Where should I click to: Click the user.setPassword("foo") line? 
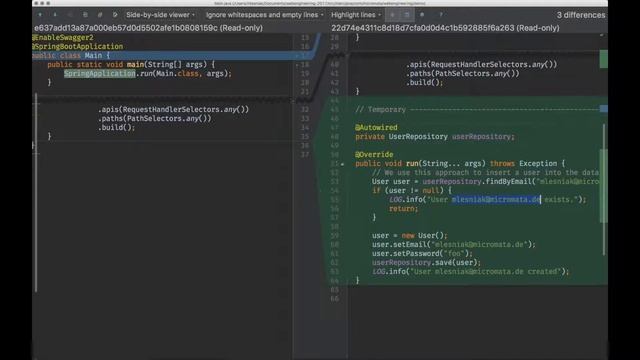pyautogui.click(x=422, y=253)
